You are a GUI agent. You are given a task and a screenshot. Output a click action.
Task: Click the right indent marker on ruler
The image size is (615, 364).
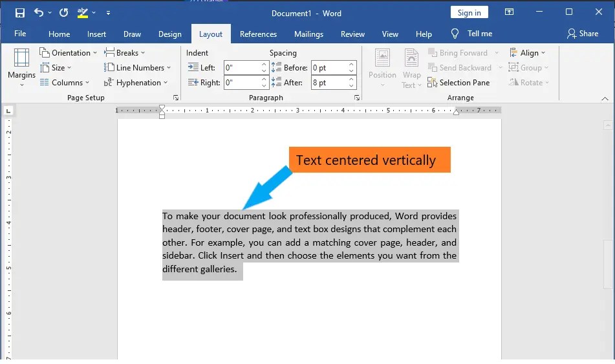click(456, 112)
